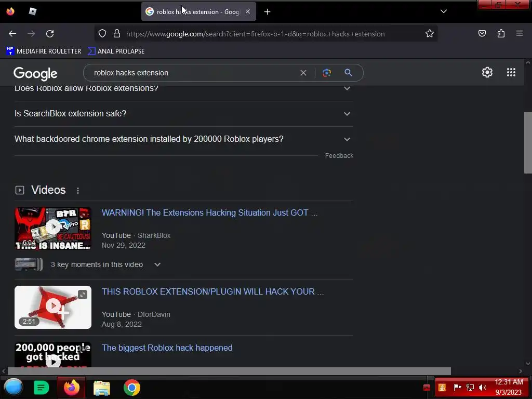Open the Firefox extensions puzzle icon
This screenshot has width=532, height=399.
coord(501,34)
